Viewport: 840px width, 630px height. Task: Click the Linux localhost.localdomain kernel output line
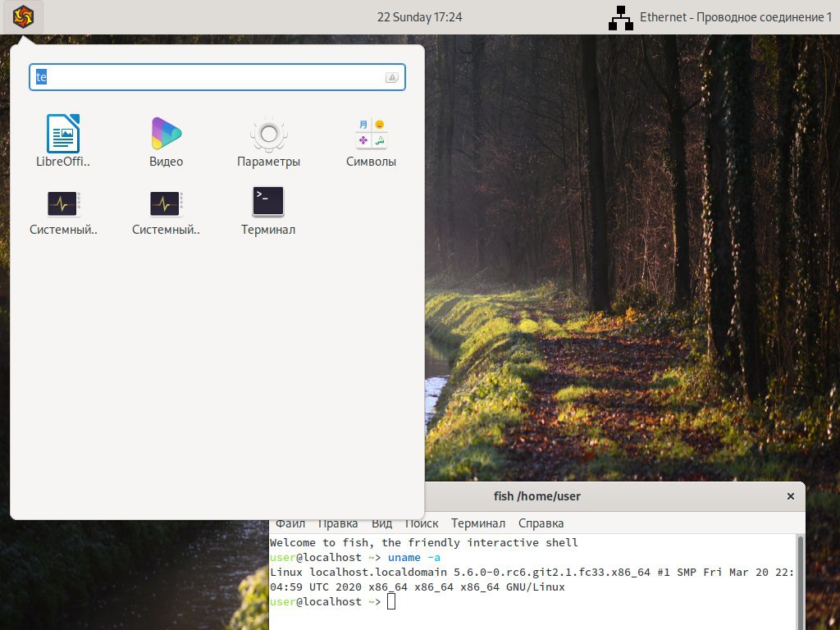pyautogui.click(x=532, y=572)
